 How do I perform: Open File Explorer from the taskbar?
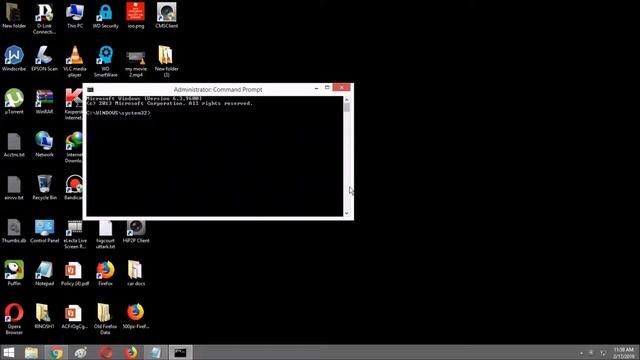tap(31, 353)
